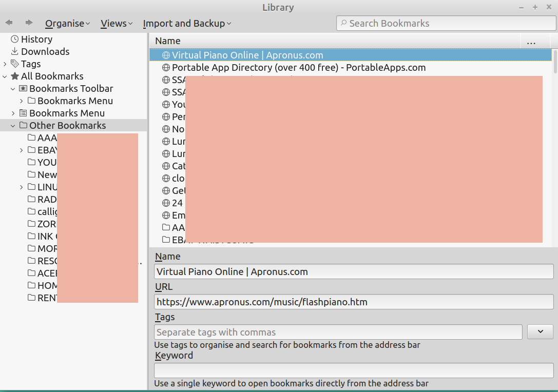Click the forward arrow navigation icon
Viewport: 558px width, 392px height.
point(29,23)
